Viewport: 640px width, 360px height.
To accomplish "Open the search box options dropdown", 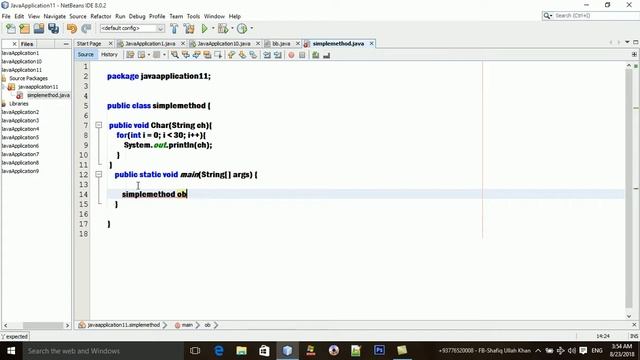I will tap(548, 16).
